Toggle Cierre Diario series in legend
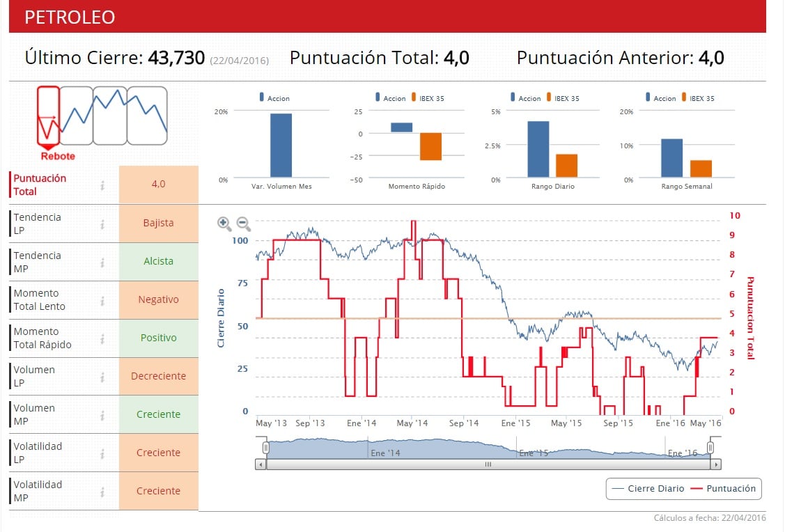The image size is (785, 532). point(648,488)
